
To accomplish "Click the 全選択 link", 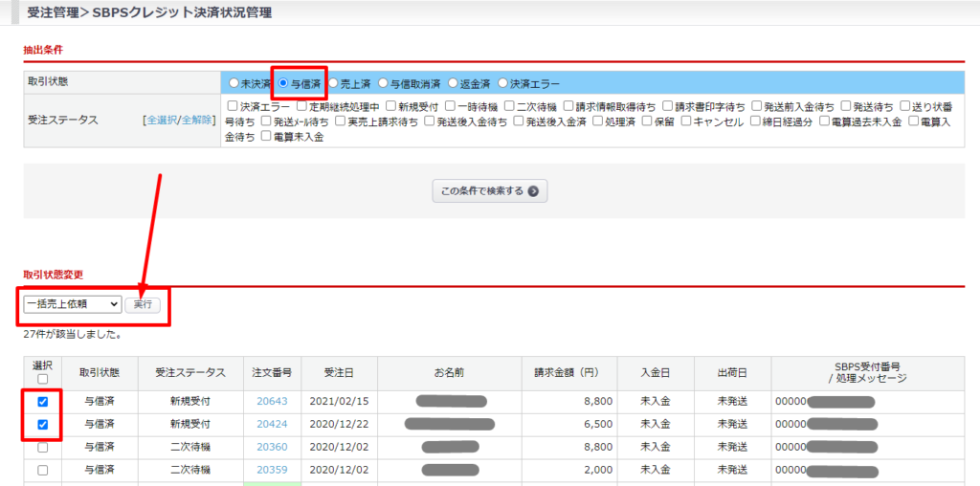I will (160, 121).
